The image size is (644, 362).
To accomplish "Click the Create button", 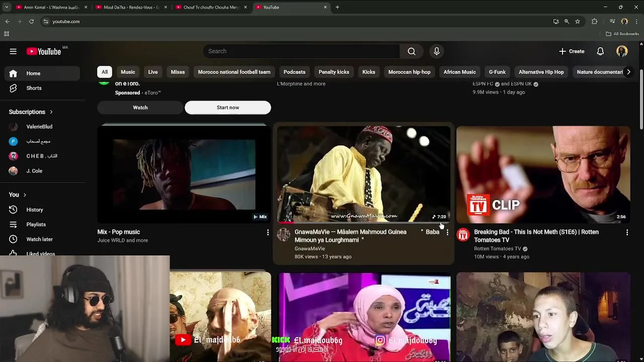I will pos(572,51).
